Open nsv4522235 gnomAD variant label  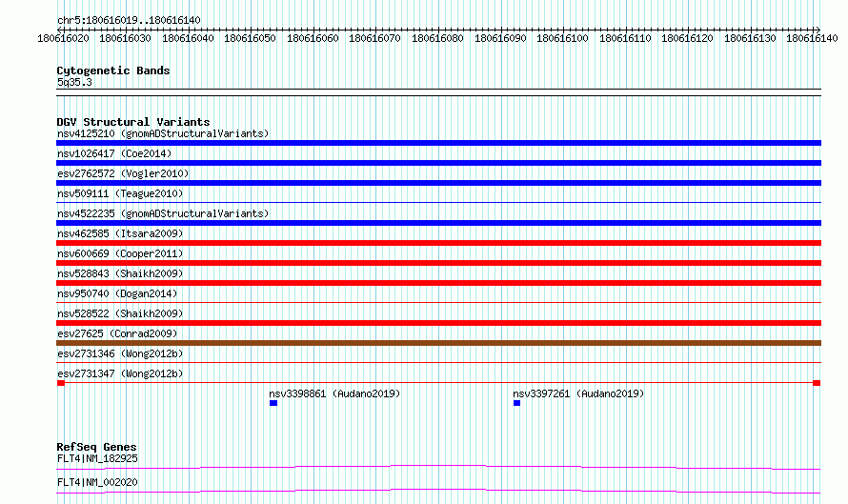pos(163,213)
